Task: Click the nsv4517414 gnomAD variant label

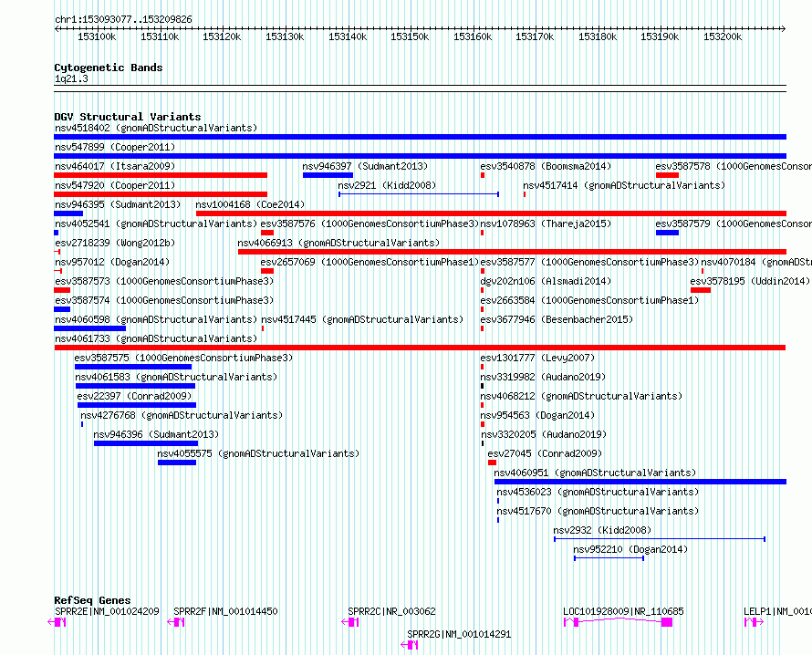Action: click(624, 185)
